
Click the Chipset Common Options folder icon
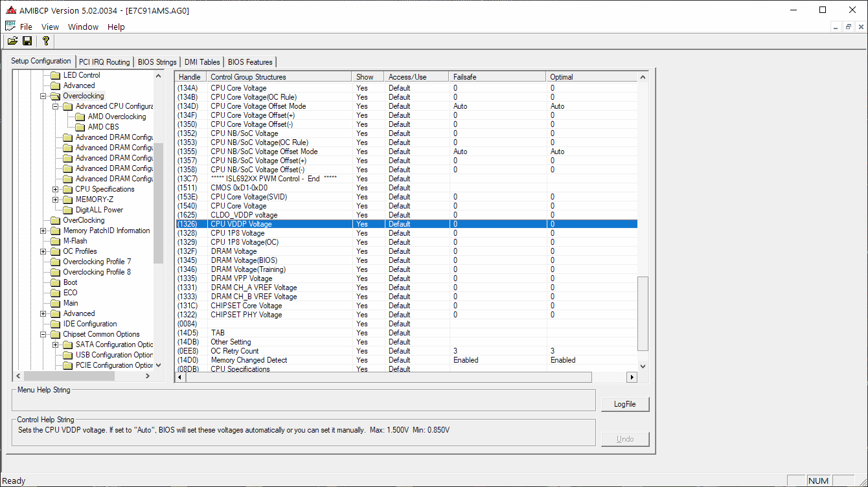click(56, 334)
